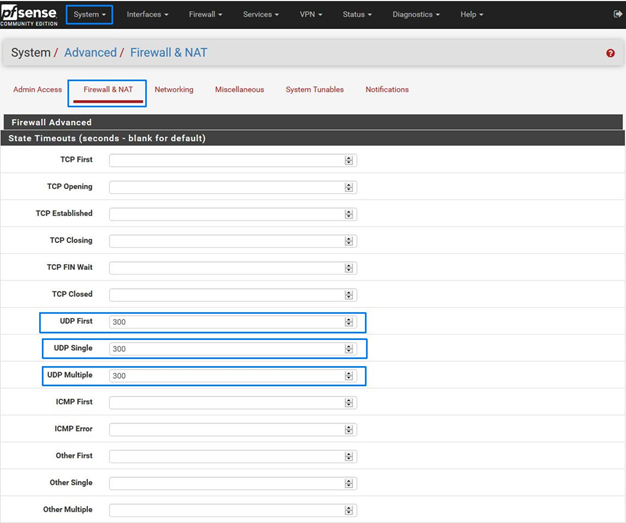Screen dimensions: 626x523
Task: Click the "State Timeouts" section header
Action: (313, 138)
